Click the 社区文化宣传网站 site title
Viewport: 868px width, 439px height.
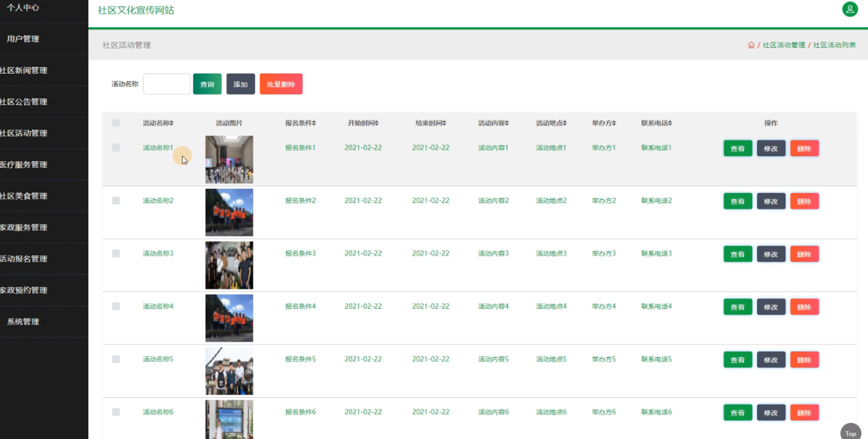136,10
